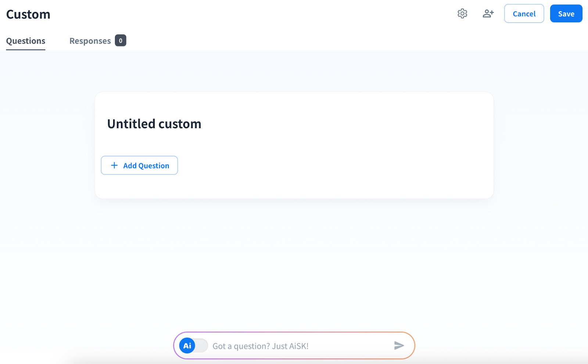Click the 'Untitled custom' form title
The height and width of the screenshot is (364, 588).
[x=154, y=124]
